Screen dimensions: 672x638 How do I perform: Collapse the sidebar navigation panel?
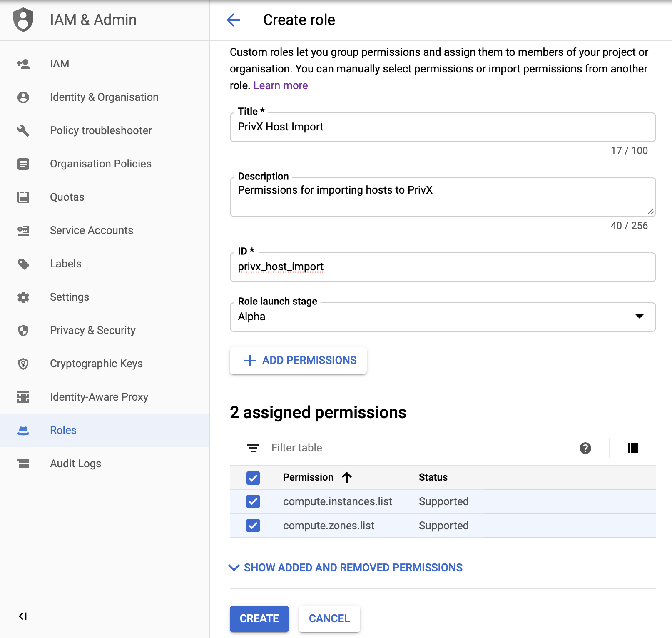23,616
